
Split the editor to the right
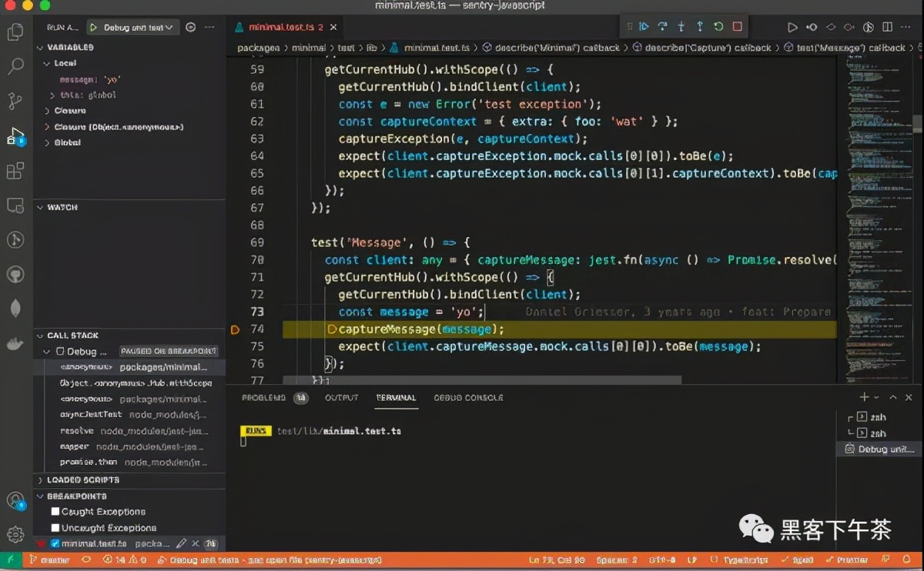[886, 28]
